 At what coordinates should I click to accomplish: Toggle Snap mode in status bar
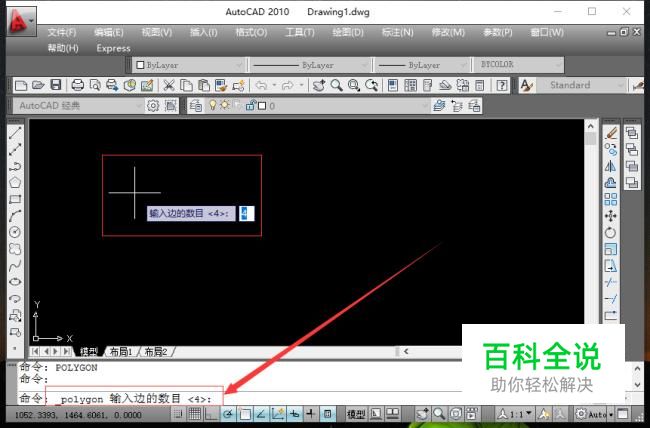(x=178, y=414)
